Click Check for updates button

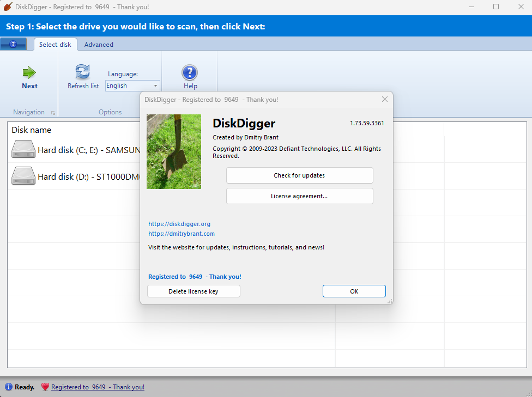point(300,175)
